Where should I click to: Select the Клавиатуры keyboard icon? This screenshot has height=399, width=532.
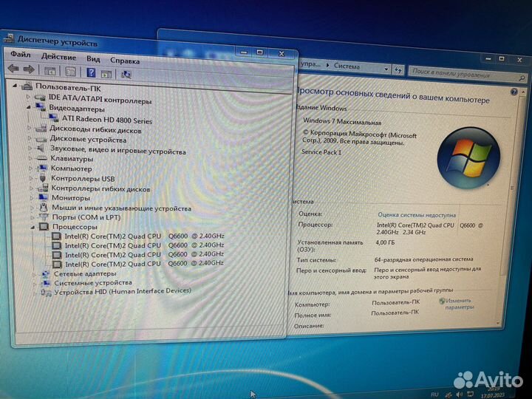pos(41,158)
